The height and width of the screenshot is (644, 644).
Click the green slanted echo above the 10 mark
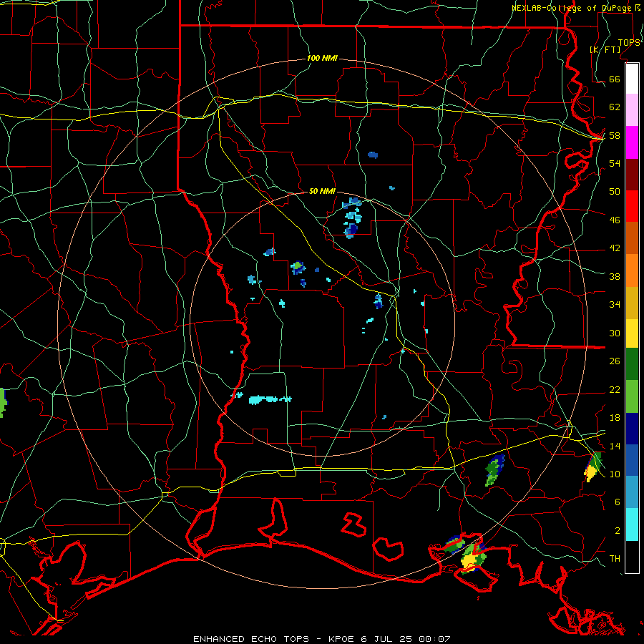click(494, 470)
